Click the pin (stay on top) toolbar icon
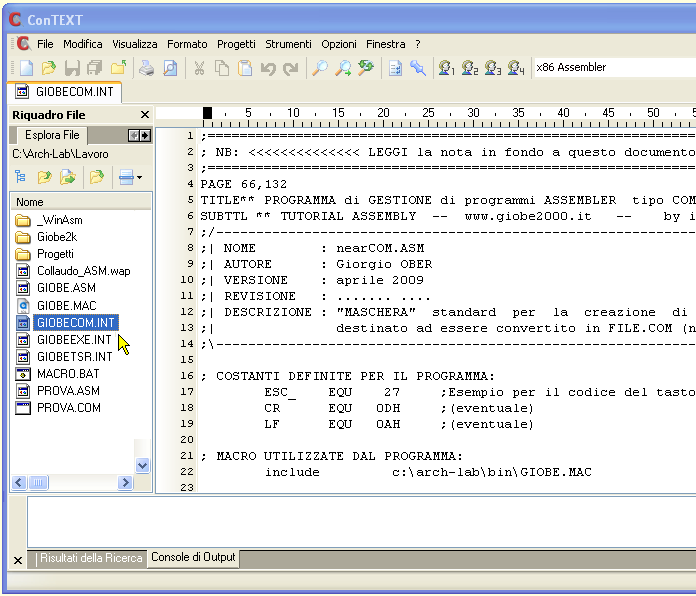696x596 pixels. 418,68
